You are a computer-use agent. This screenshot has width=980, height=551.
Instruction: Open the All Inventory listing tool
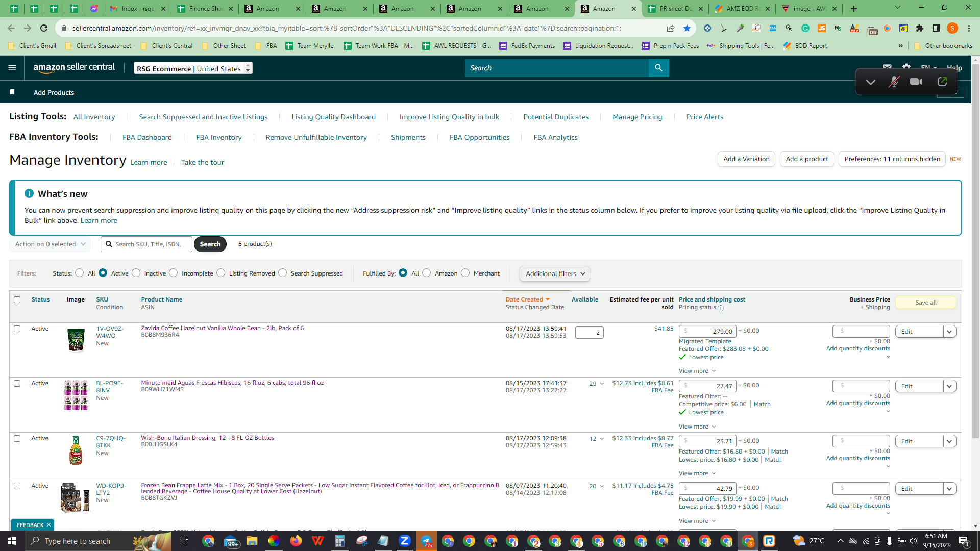pos(94,117)
